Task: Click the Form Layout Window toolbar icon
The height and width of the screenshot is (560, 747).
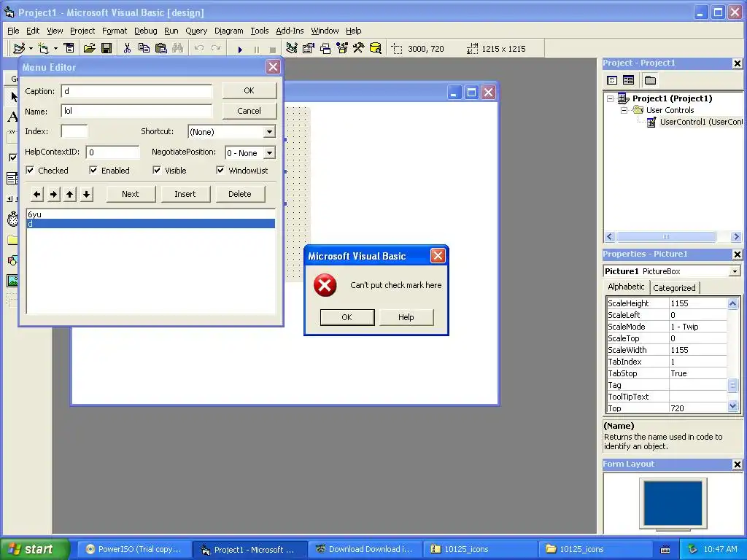Action: click(x=325, y=49)
